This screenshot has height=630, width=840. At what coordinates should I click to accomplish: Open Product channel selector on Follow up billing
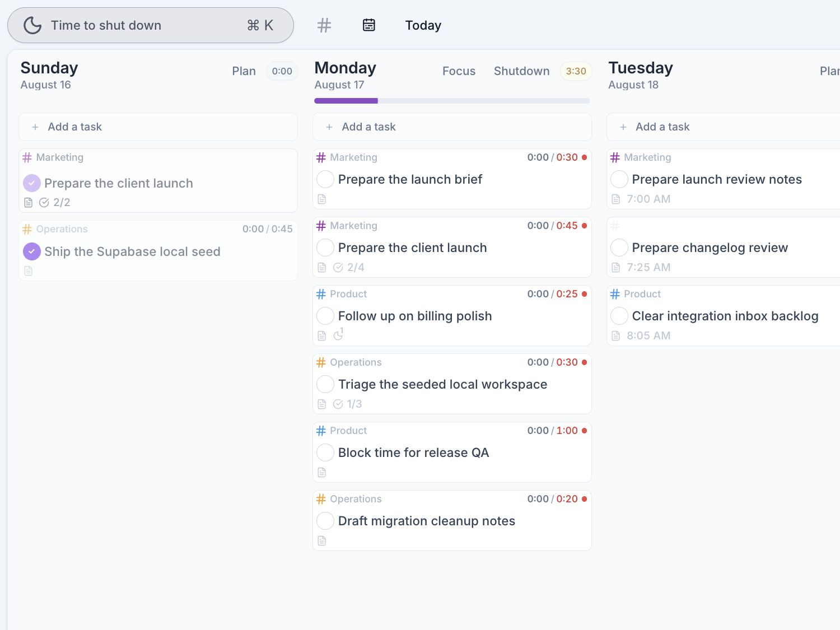pos(342,294)
